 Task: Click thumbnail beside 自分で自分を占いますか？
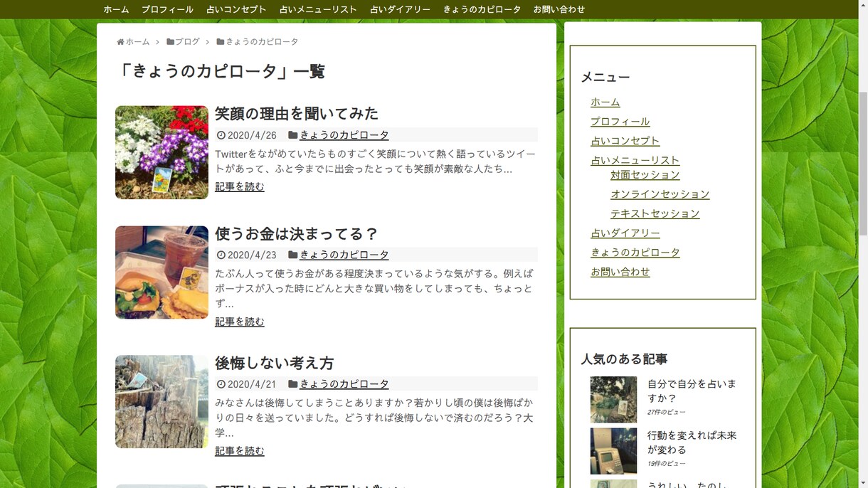pyautogui.click(x=613, y=400)
